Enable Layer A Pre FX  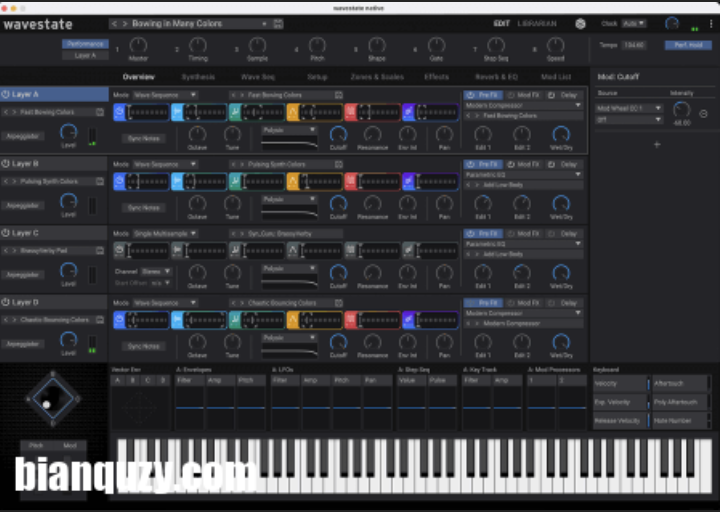coord(482,95)
